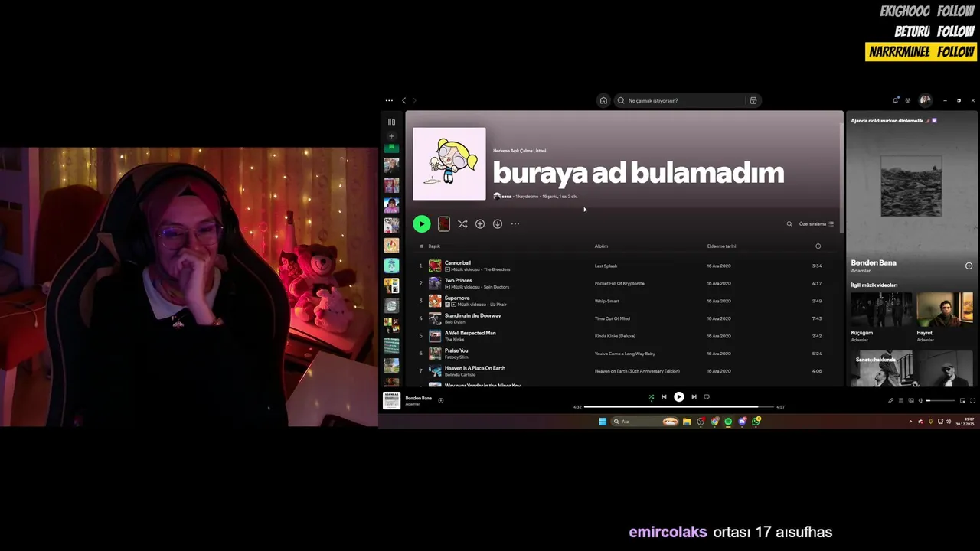Click the Powerpuff playlist cover image

(449, 164)
